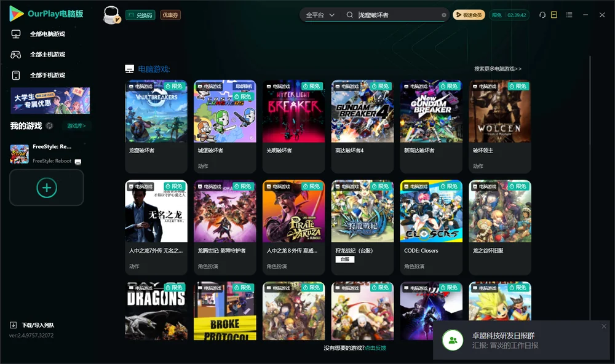This screenshot has height=364, width=615.
Task: Open 全部主机游戏 section
Action: 47,55
